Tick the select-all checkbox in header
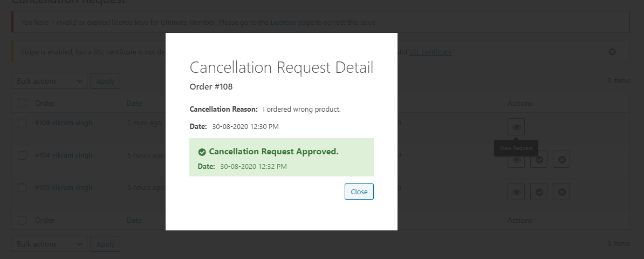 22,103
